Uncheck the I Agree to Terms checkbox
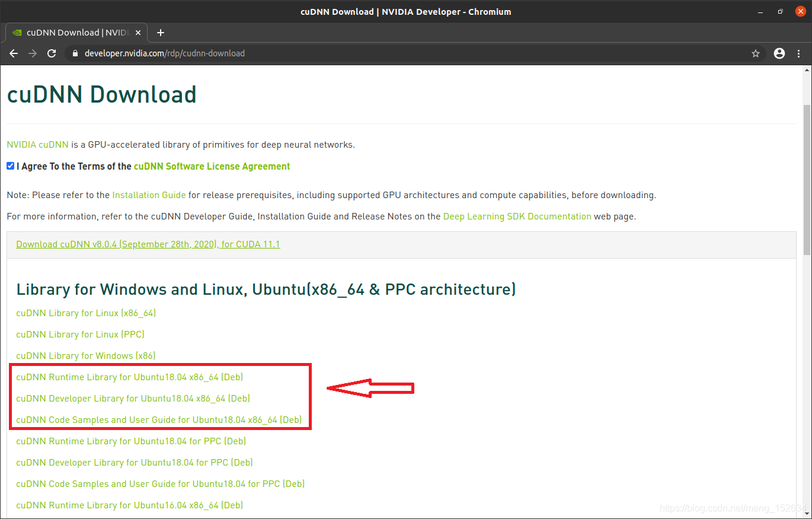The image size is (812, 519). [10, 166]
